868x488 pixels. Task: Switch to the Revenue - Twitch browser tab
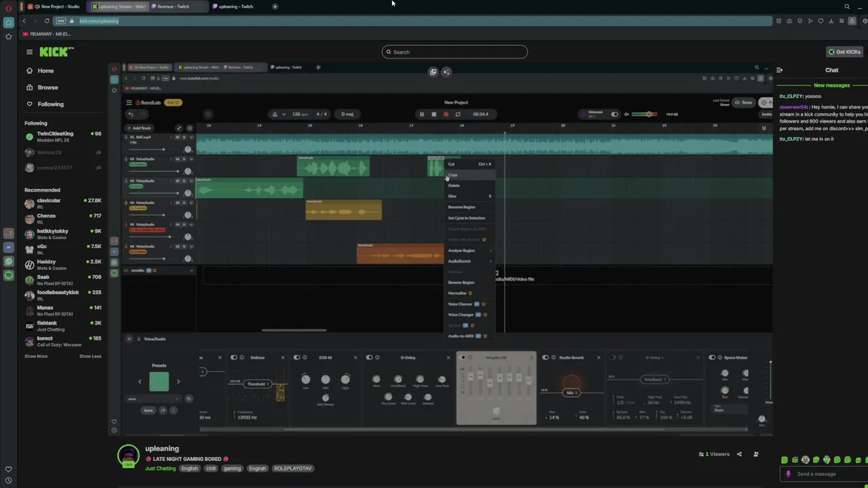178,6
